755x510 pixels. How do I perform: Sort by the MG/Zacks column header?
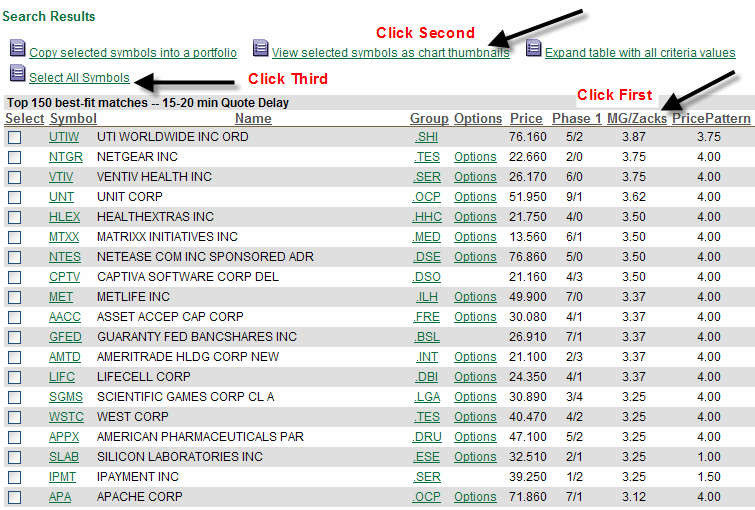637,118
